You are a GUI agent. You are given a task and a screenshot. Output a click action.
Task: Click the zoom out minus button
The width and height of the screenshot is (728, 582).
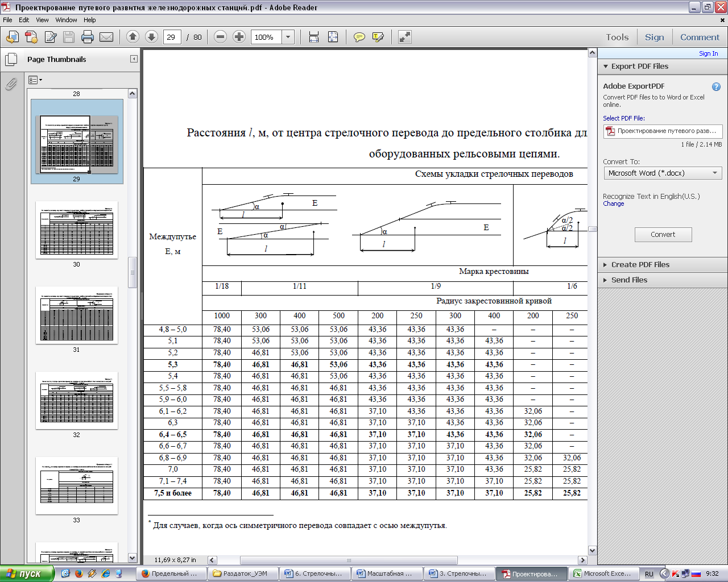pyautogui.click(x=221, y=37)
